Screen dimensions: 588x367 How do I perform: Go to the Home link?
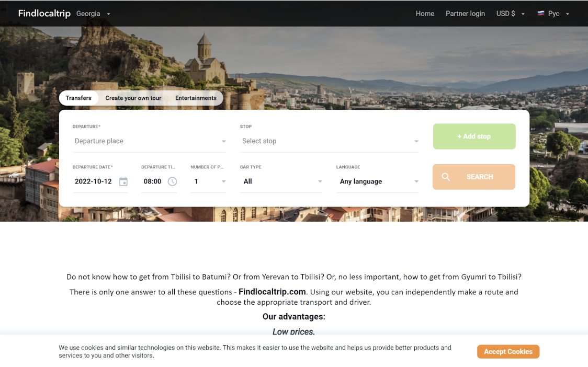pyautogui.click(x=425, y=14)
